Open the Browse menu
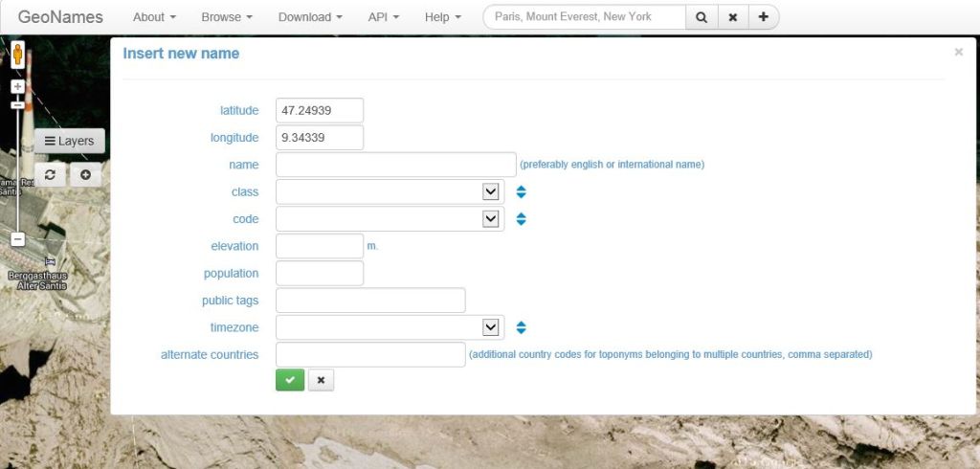 click(227, 17)
